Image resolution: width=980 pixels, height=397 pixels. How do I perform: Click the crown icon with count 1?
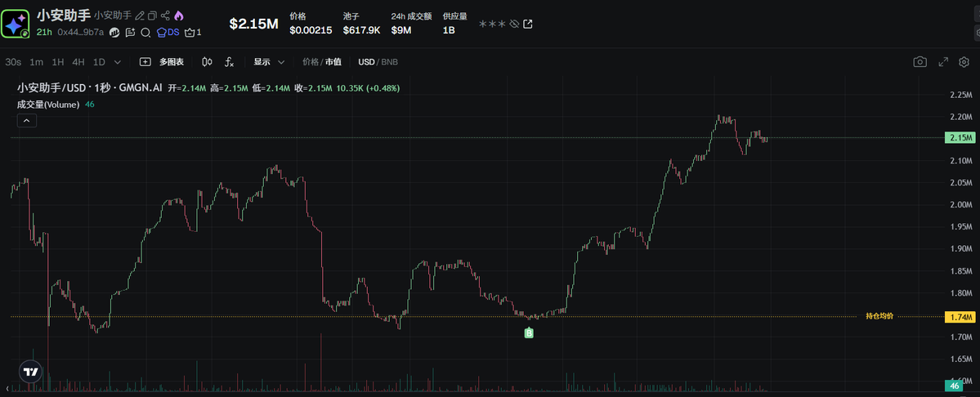pyautogui.click(x=193, y=33)
